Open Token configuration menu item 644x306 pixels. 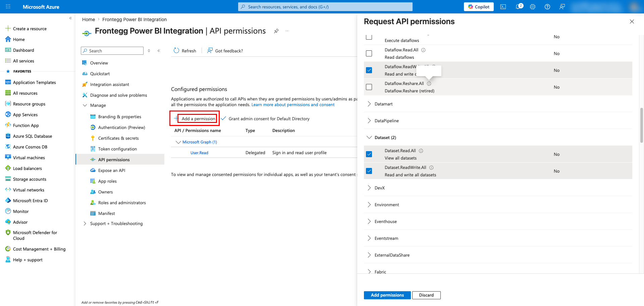click(x=117, y=149)
